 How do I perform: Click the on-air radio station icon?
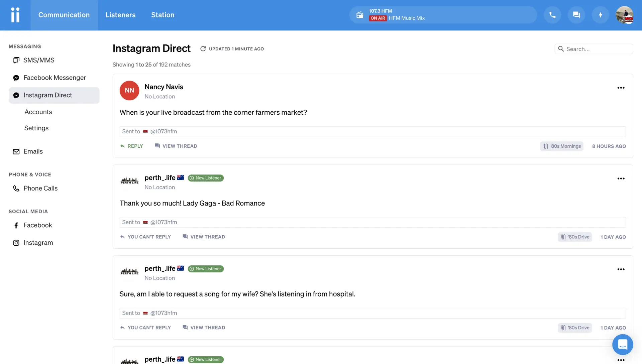(360, 15)
